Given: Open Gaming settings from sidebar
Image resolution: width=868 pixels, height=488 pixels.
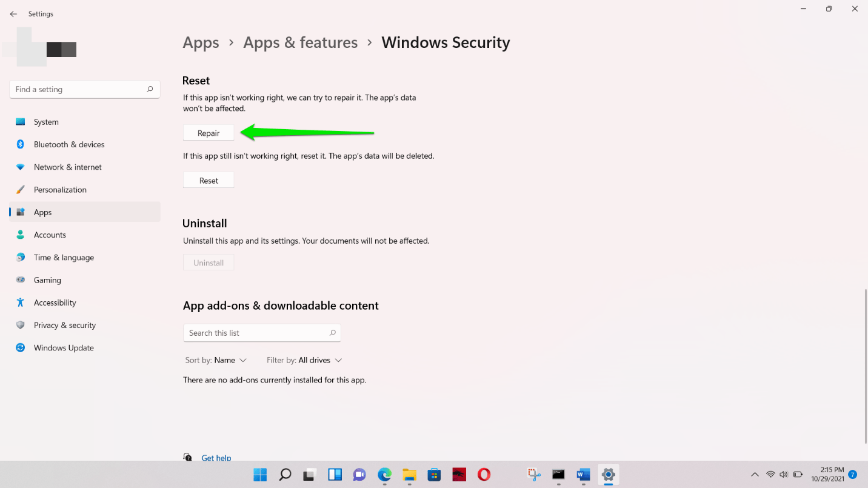Looking at the screenshot, I should pyautogui.click(x=47, y=279).
